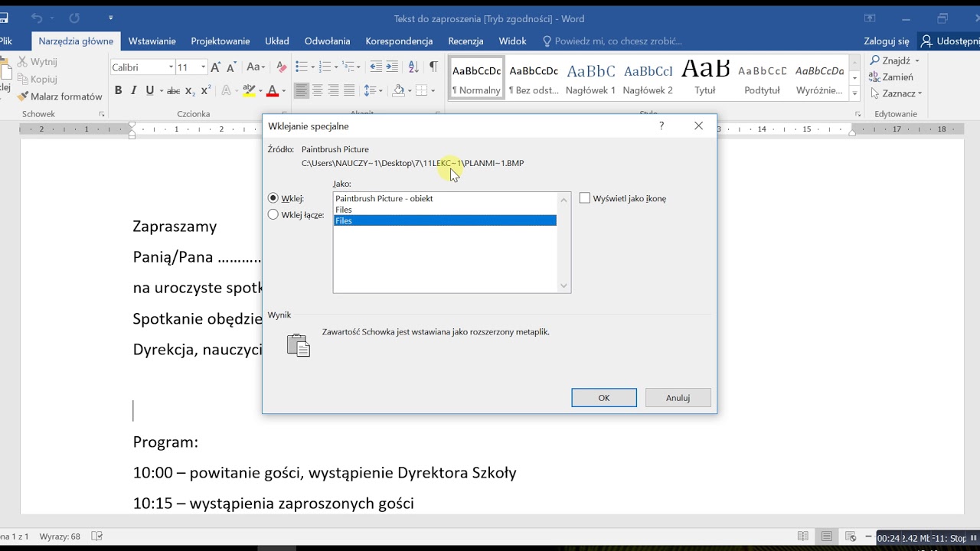Click the Zamień replace button
Viewport: 980px width, 551px height.
pos(891,77)
